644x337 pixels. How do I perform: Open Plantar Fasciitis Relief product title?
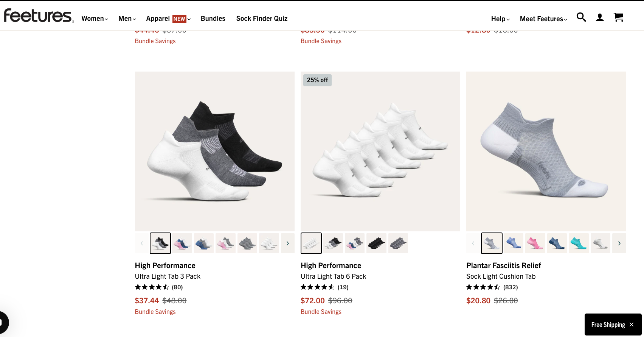pos(503,265)
